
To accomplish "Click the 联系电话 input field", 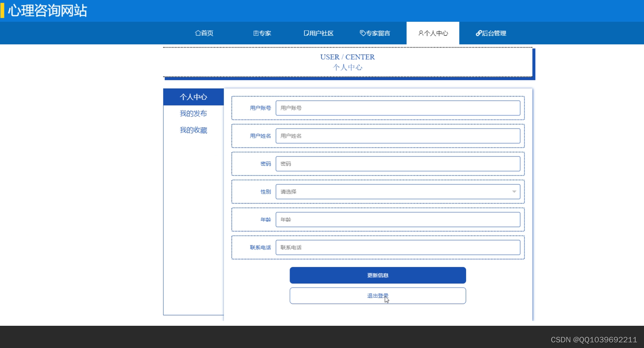I will click(398, 247).
